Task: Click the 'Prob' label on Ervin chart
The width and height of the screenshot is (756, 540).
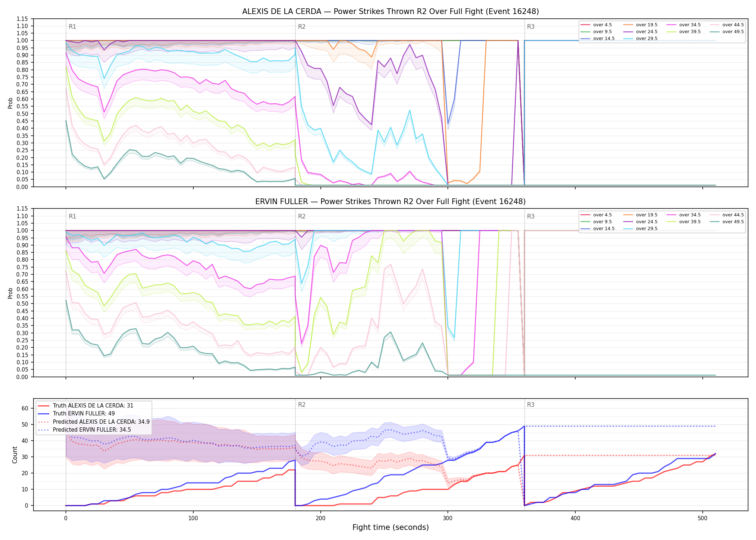Action: pyautogui.click(x=10, y=293)
